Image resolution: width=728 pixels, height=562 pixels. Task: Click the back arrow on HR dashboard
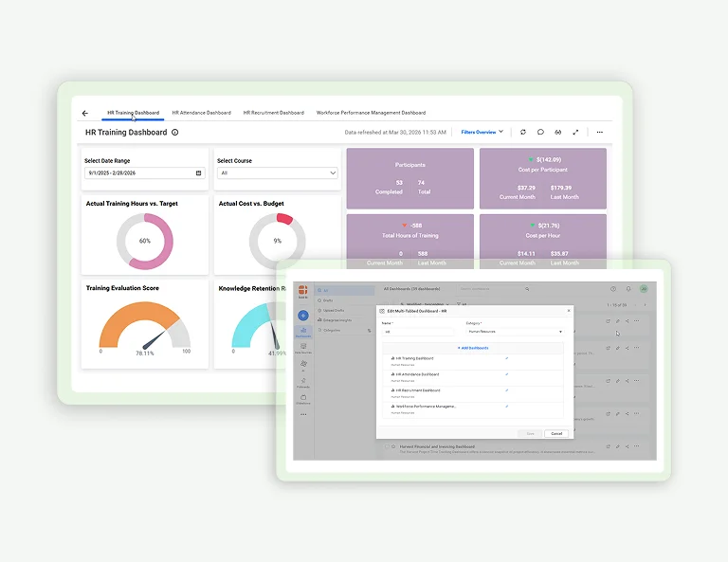85,113
